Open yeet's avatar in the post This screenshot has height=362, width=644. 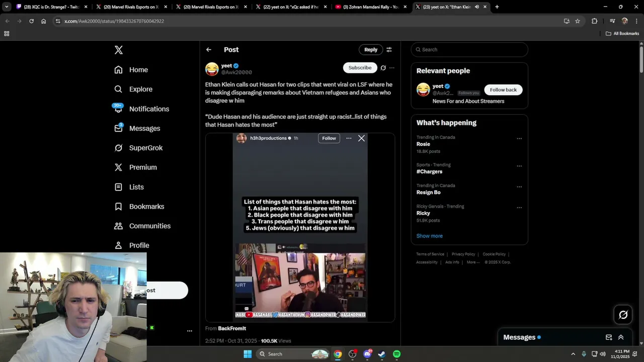point(212,69)
